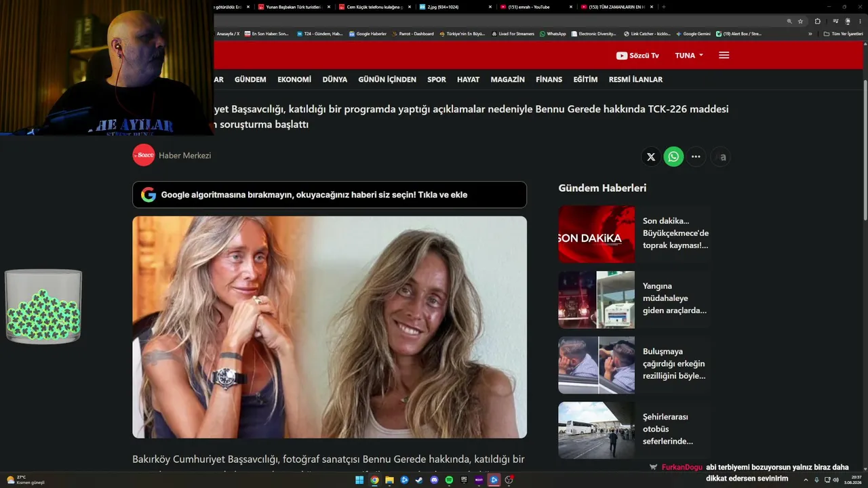The height and width of the screenshot is (488, 868).
Task: Open the 'Livad For Streamers' bookmark
Action: pyautogui.click(x=513, y=34)
